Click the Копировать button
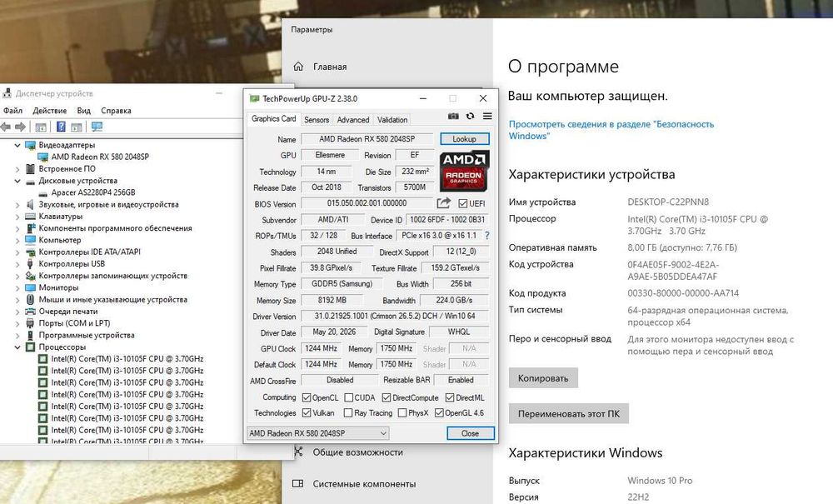Viewport: 833px width, 504px height. (543, 378)
